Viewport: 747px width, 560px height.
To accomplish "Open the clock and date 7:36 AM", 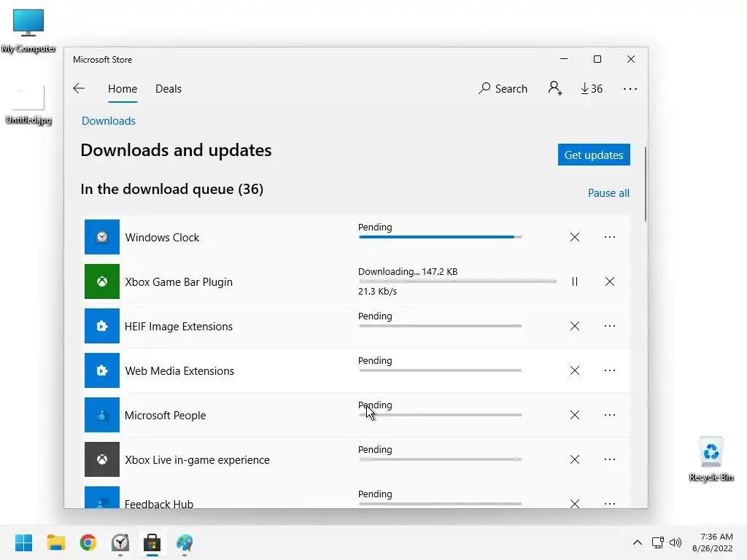I will [713, 542].
